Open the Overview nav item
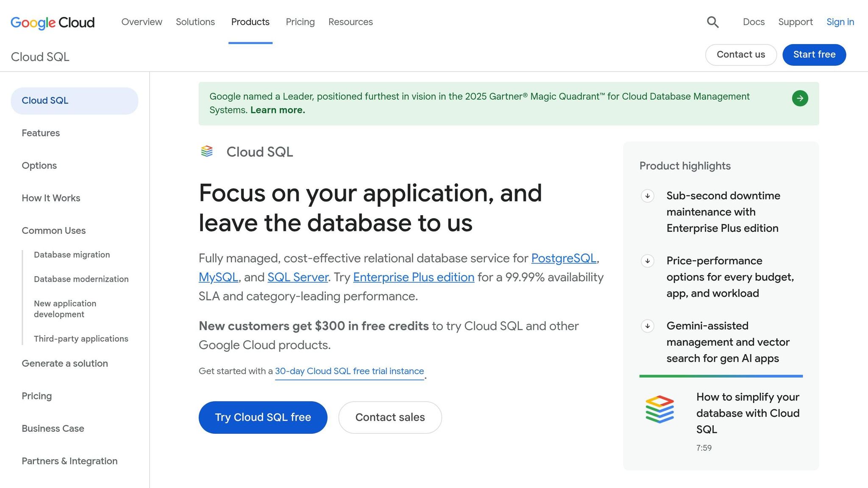 tap(142, 22)
